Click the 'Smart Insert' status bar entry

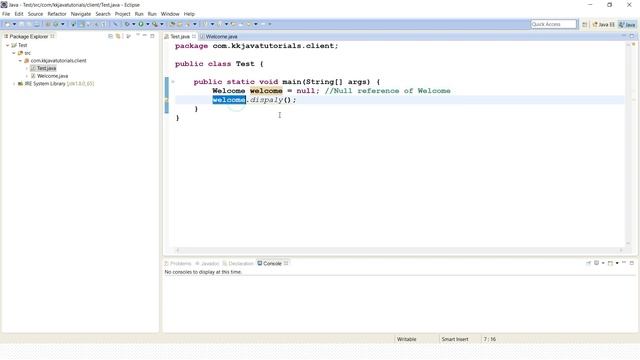tap(455, 339)
